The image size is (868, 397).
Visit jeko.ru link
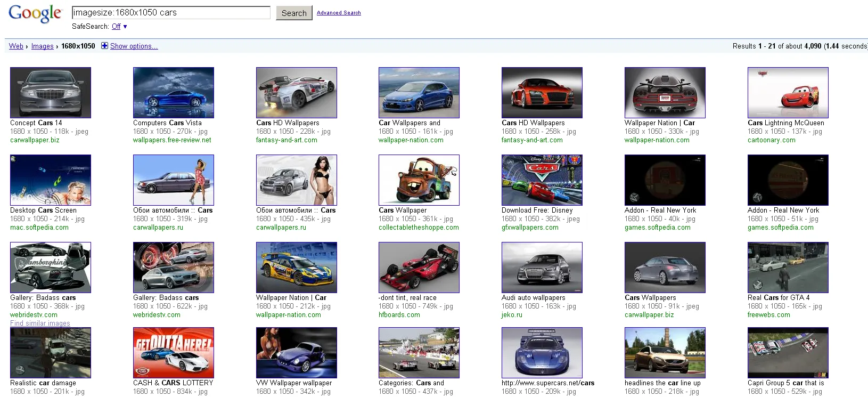tap(512, 315)
